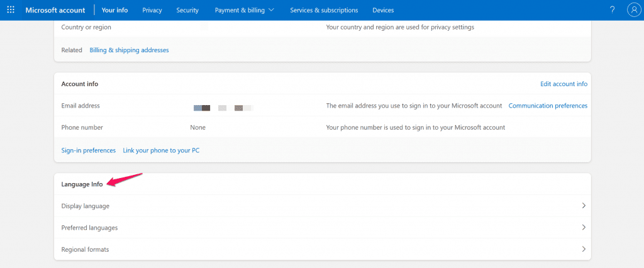Click the Microsoft account title
The image size is (644, 268).
[x=55, y=10]
